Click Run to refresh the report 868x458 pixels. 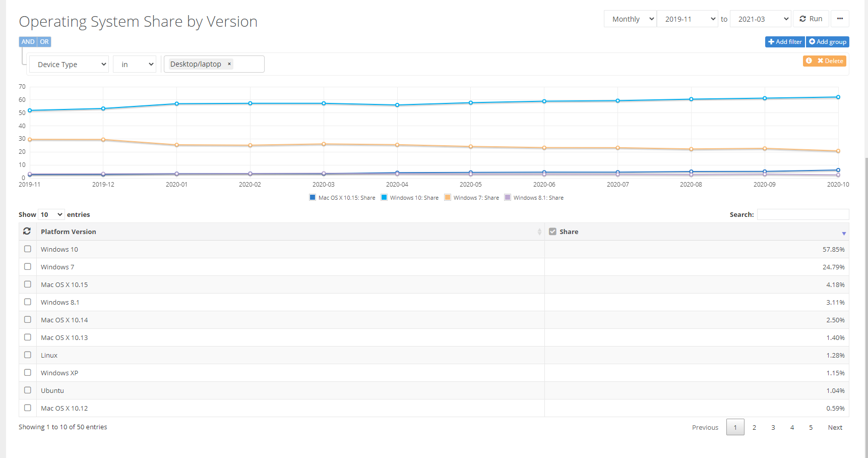811,19
